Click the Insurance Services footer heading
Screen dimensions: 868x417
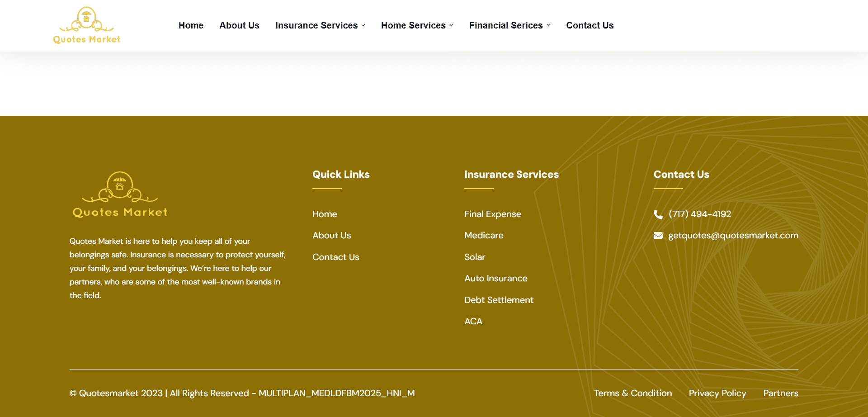[511, 174]
